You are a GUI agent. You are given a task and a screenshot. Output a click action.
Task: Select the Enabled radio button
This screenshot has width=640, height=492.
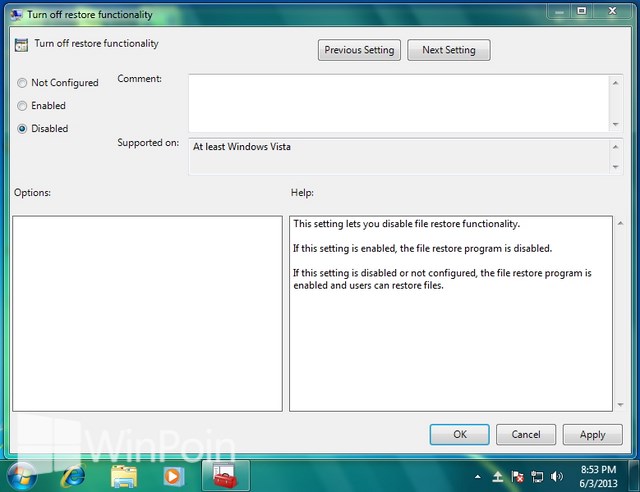click(22, 106)
